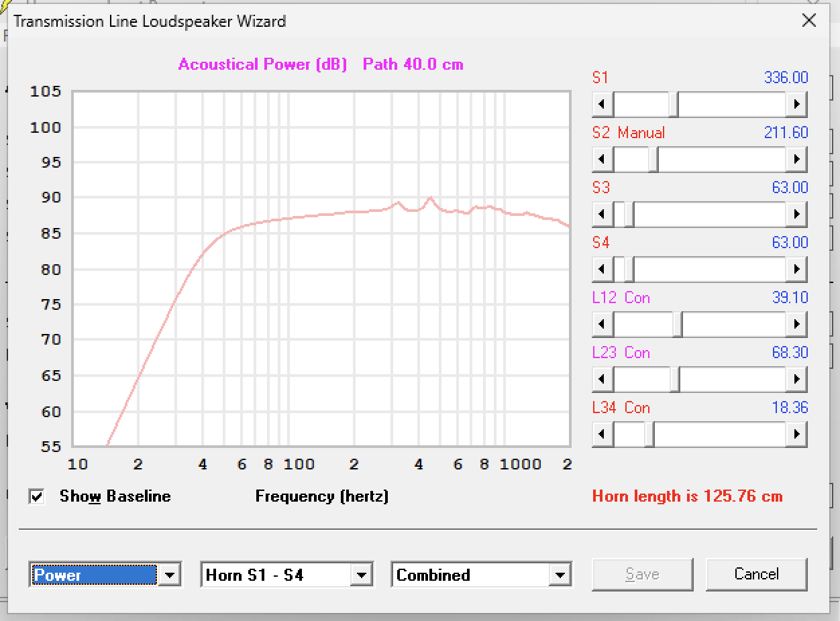Viewport: 840px width, 621px height.
Task: Click the acoustical power response chart
Action: 321,269
